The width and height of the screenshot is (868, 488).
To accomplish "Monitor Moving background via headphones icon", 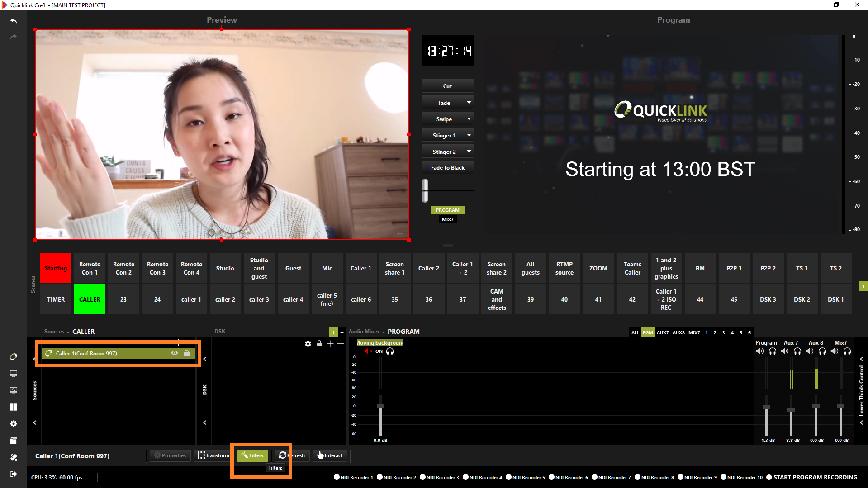I will coord(390,351).
